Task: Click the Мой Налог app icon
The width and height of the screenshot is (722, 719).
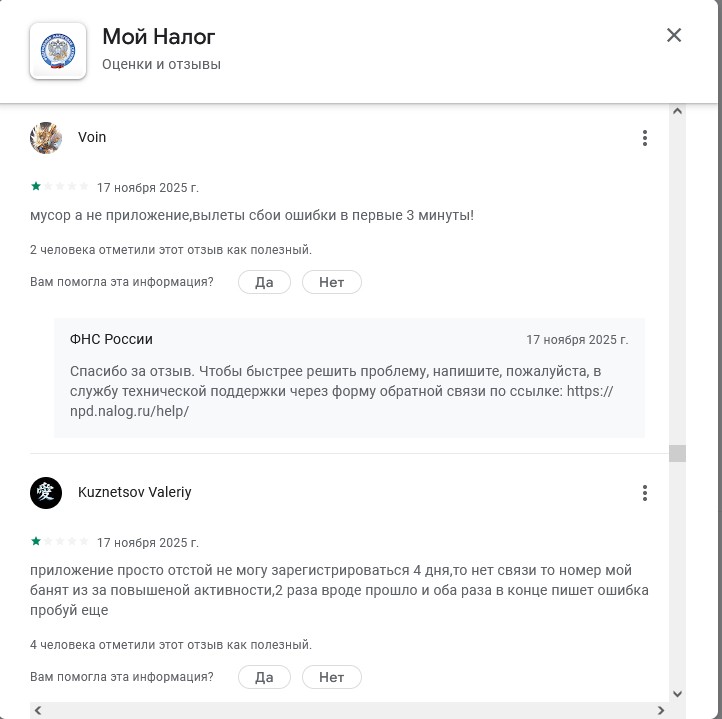Action: pyautogui.click(x=58, y=50)
